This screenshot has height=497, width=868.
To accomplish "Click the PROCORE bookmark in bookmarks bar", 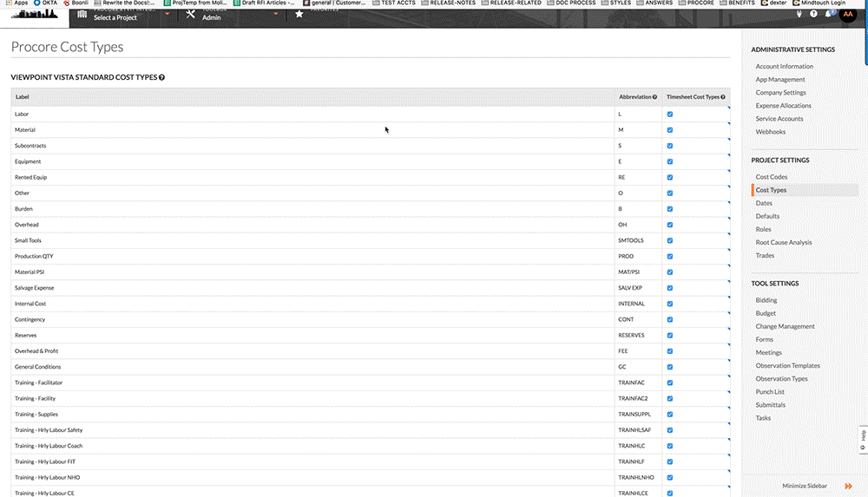I will click(695, 3).
